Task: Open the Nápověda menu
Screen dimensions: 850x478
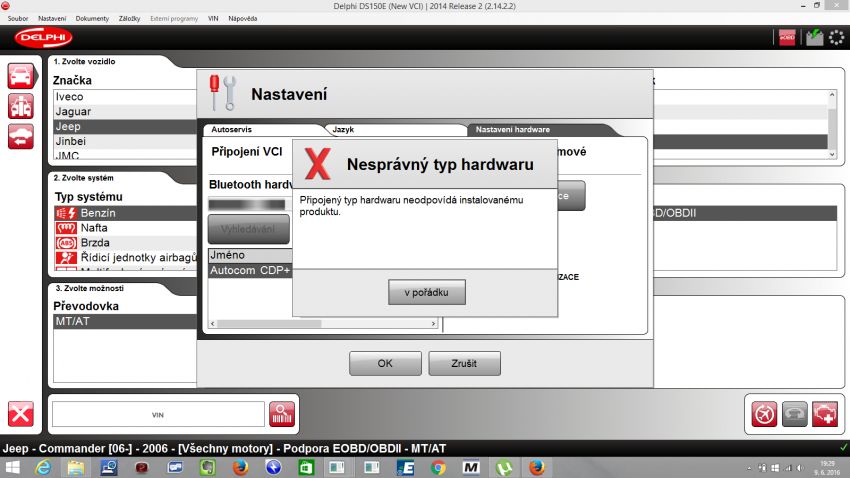Action: 242,18
